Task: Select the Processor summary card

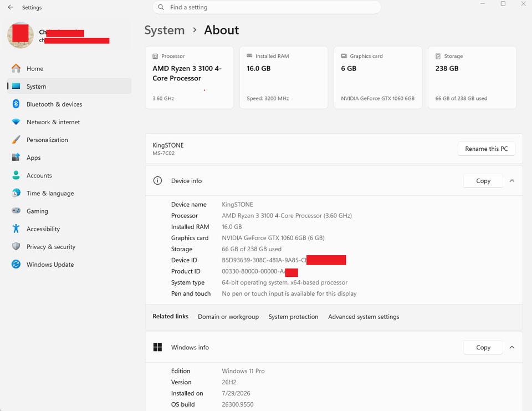Action: (190, 78)
